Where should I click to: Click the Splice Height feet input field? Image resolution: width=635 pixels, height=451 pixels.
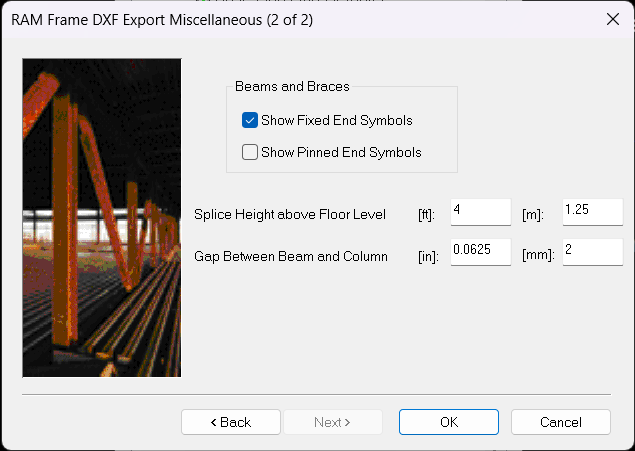tap(480, 212)
